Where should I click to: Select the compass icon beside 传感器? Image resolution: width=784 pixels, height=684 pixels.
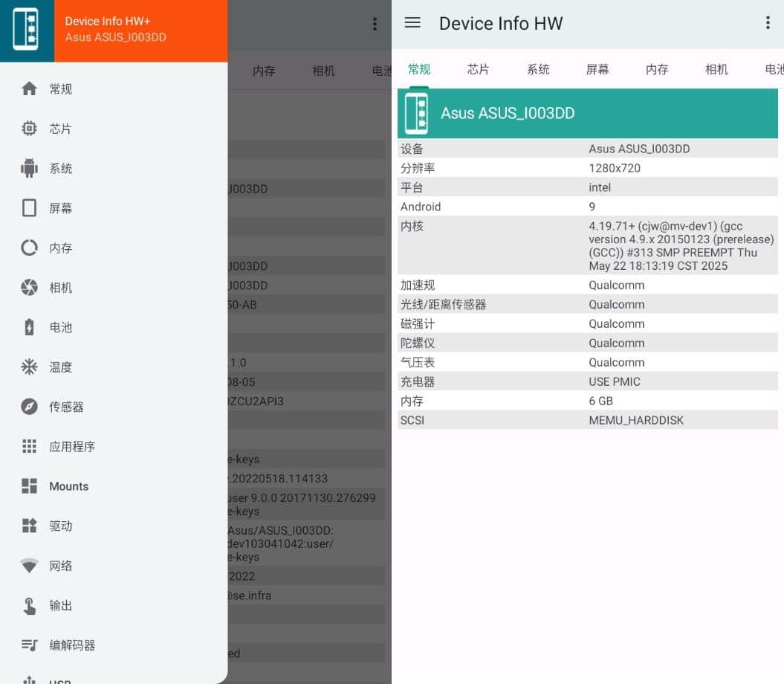click(29, 407)
